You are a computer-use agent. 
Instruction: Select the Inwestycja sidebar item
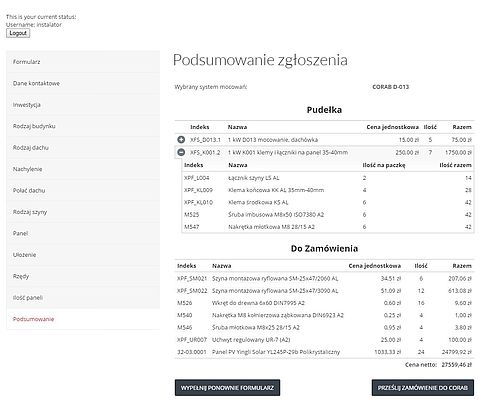click(83, 105)
